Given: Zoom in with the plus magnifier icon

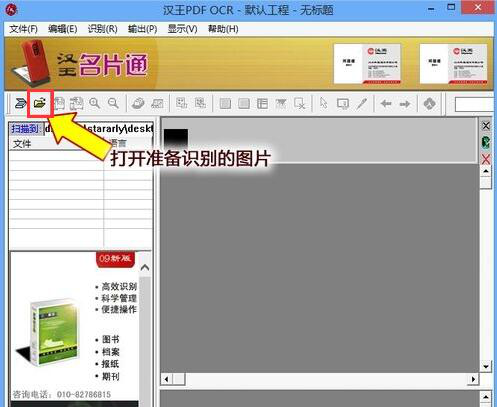Looking at the screenshot, I should (x=95, y=103).
